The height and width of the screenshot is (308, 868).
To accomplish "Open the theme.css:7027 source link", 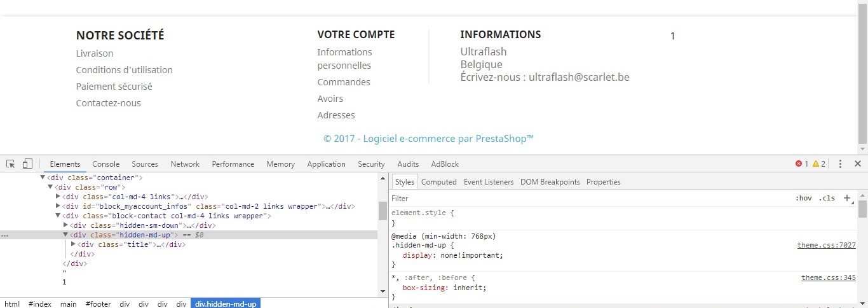I will (827, 246).
